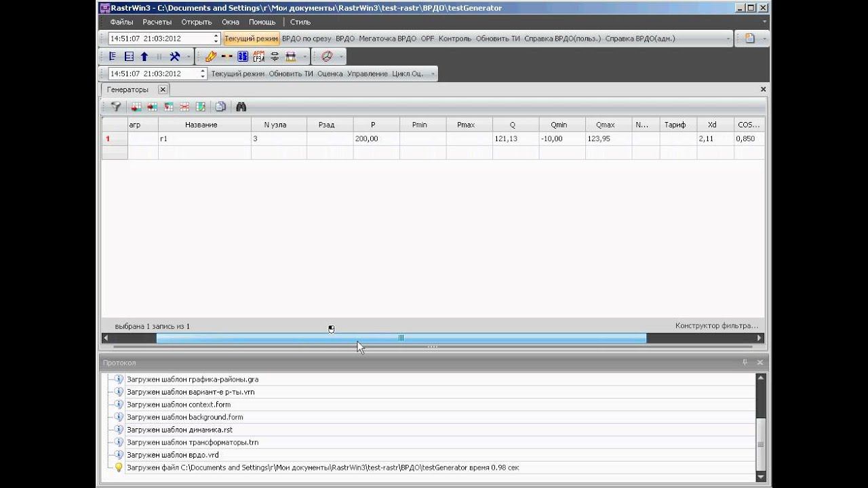
Task: Click the light bulb icon in Протокол
Action: (118, 468)
